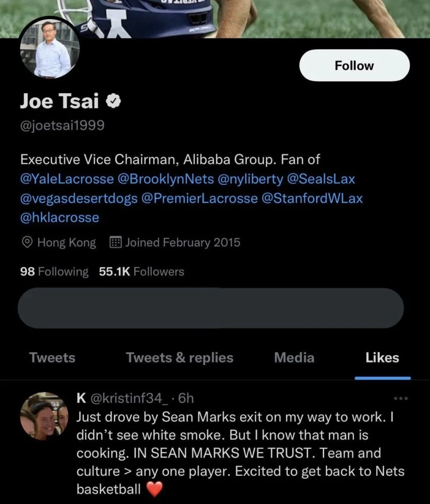Screen dimensions: 430x504
Task: Tap the Hong Kong location pin icon
Action: [x=27, y=242]
